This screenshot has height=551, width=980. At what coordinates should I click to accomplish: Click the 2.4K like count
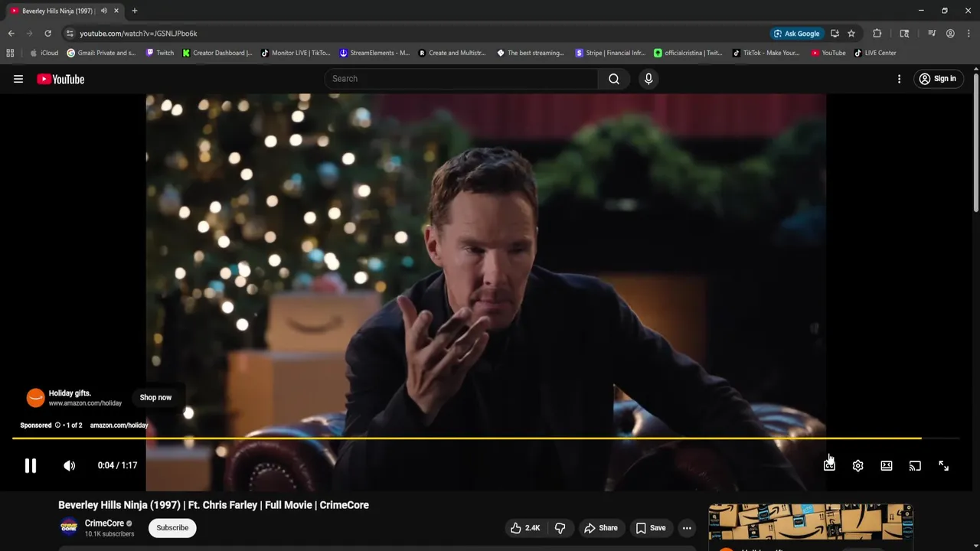[x=533, y=528]
